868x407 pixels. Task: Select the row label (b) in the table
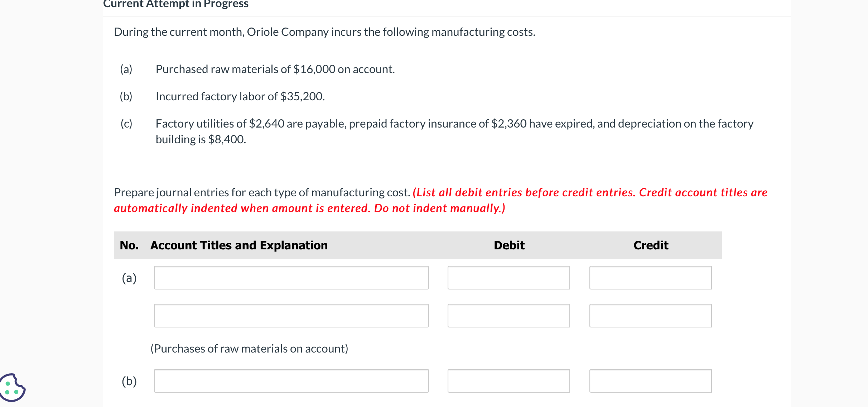point(129,381)
